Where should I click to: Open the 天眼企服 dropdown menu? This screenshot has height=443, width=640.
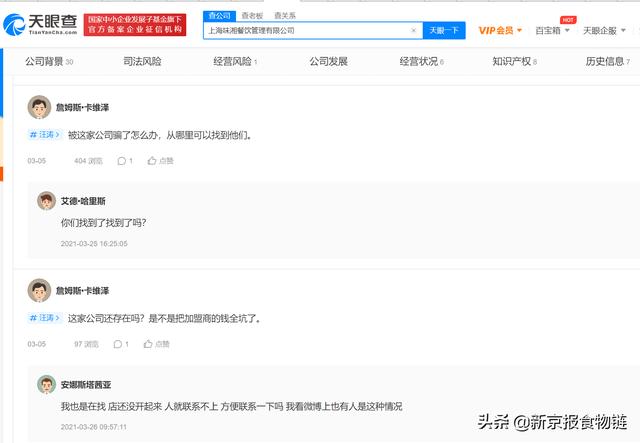(x=604, y=30)
